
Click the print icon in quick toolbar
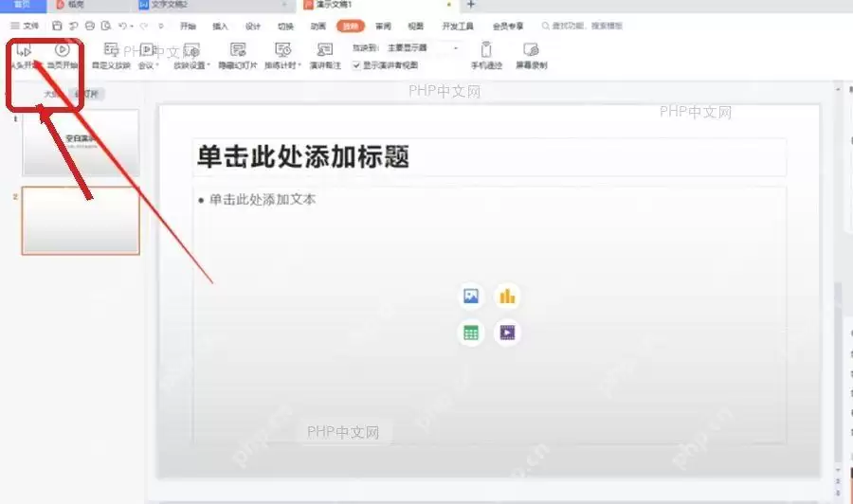click(90, 26)
